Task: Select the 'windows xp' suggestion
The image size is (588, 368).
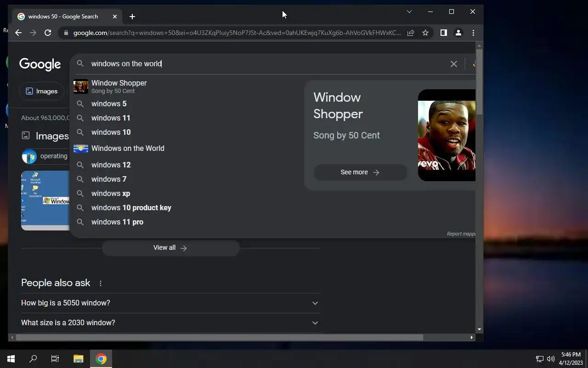Action: pyautogui.click(x=186, y=193)
